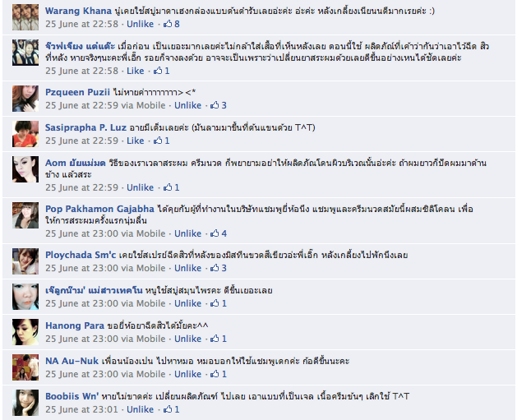This screenshot has height=420, width=517.
Task: Open Ploychada Sm'c's profile name link
Action: point(81,255)
